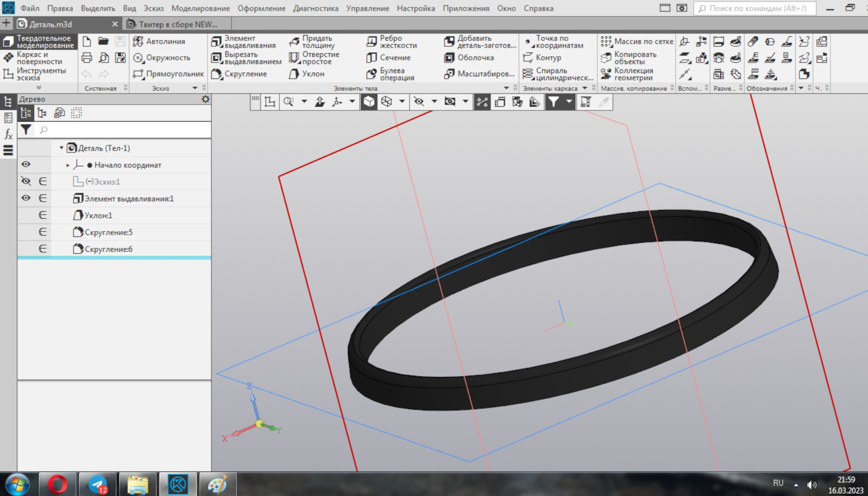Select Скругление:6 in the model tree
868x496 pixels.
[108, 249]
